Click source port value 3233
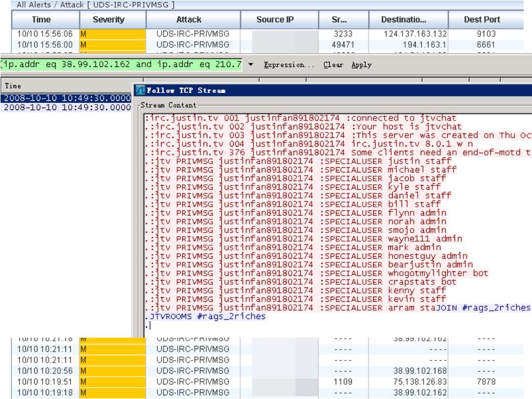 click(343, 34)
